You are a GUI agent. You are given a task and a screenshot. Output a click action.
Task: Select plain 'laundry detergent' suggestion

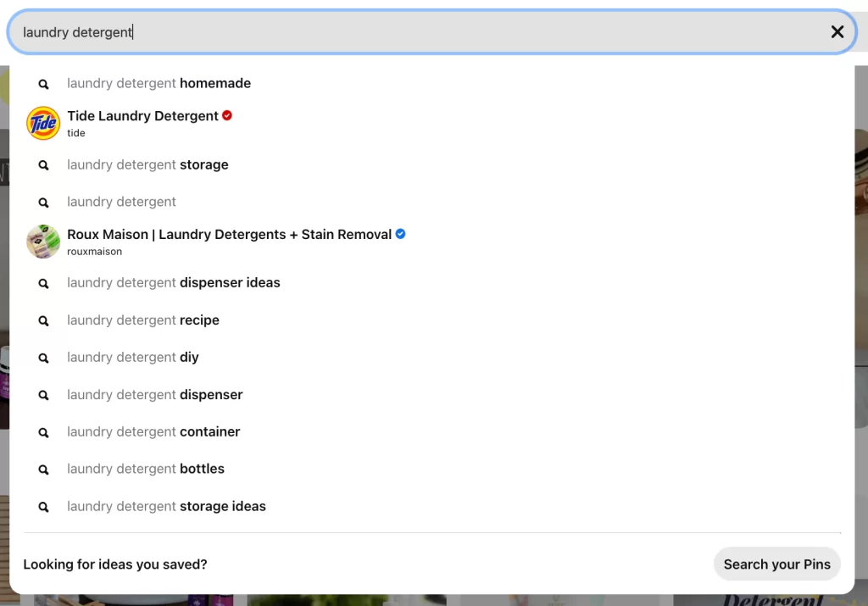(x=121, y=202)
